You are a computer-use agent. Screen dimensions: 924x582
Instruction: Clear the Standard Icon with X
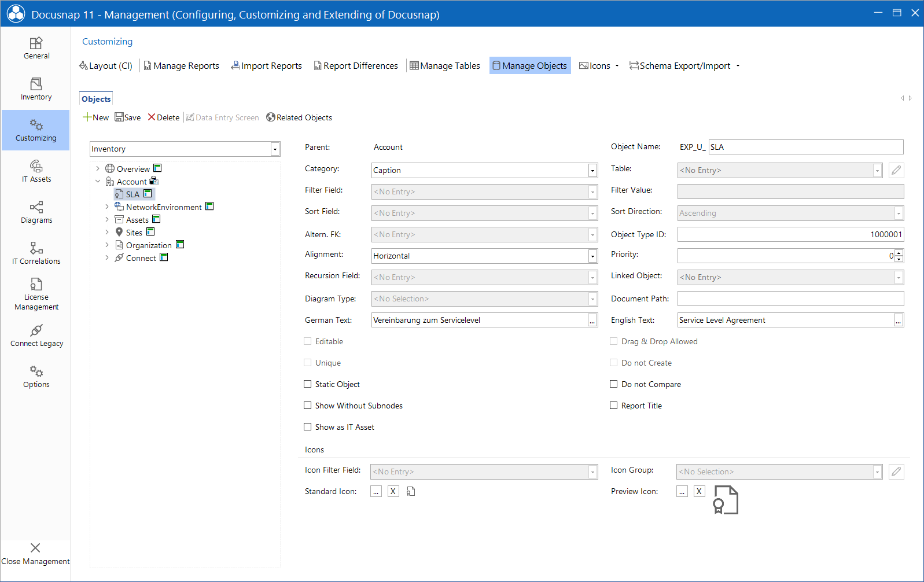(x=393, y=492)
